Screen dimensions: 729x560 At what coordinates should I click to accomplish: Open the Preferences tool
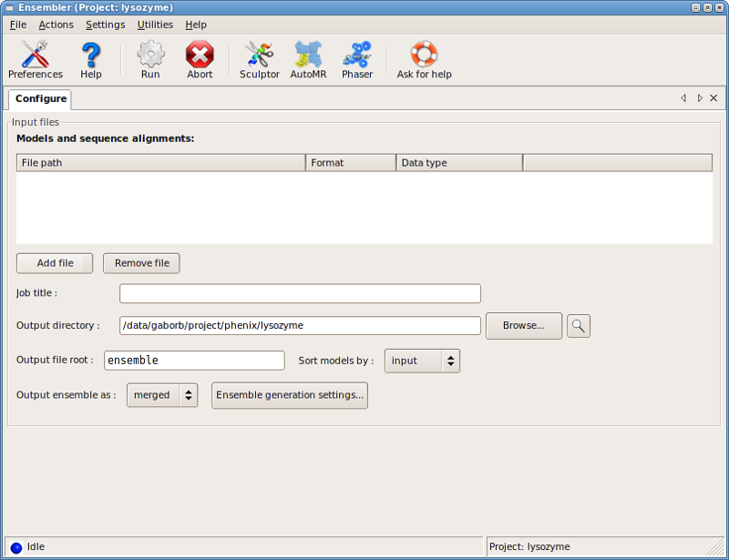(35, 58)
